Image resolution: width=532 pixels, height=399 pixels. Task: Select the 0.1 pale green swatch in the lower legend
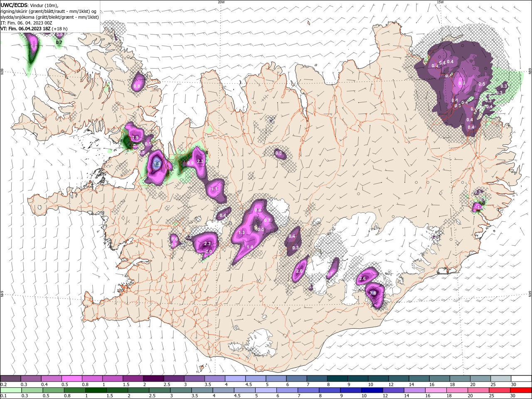(x=10, y=390)
